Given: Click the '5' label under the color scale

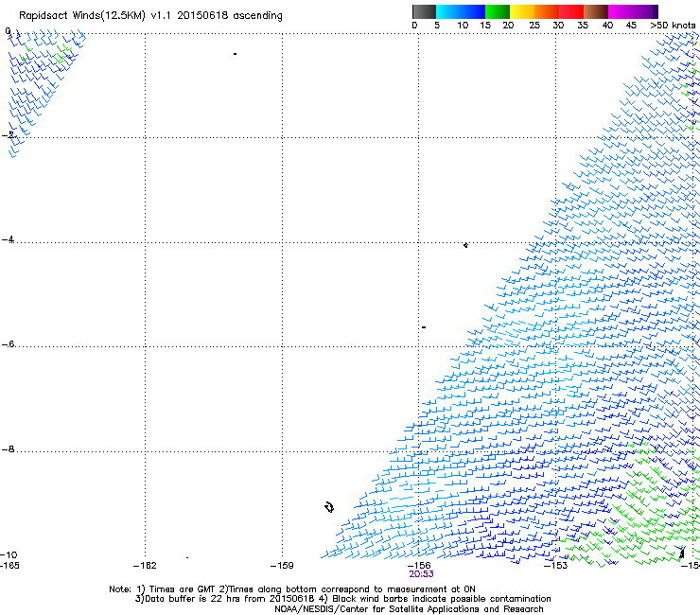Looking at the screenshot, I should tap(437, 26).
